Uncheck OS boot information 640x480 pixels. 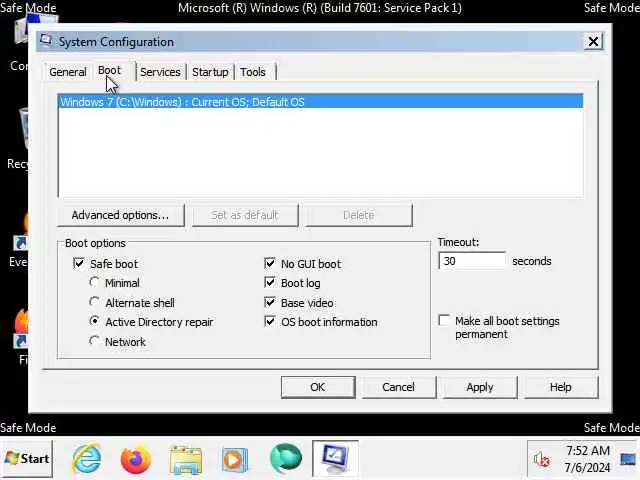(x=270, y=322)
